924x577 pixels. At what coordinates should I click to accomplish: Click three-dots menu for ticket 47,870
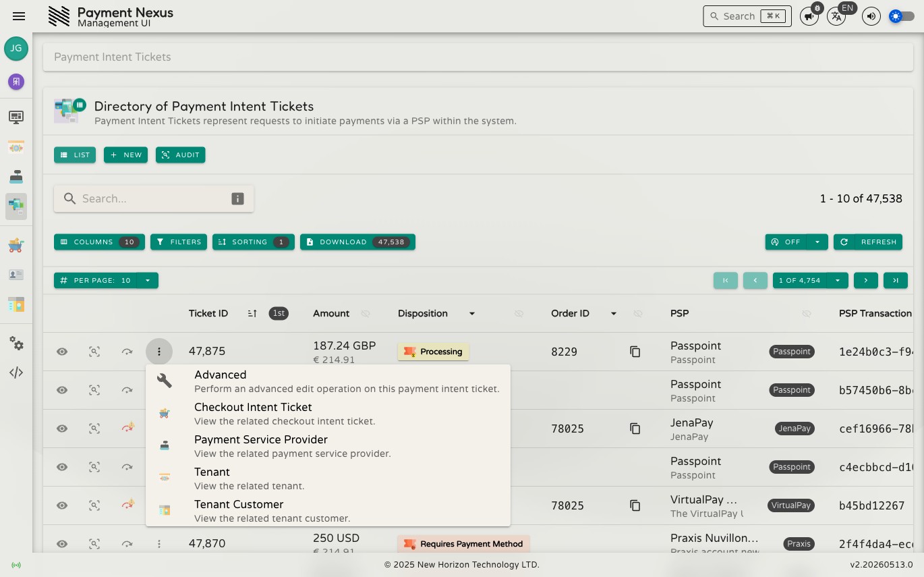(x=159, y=544)
